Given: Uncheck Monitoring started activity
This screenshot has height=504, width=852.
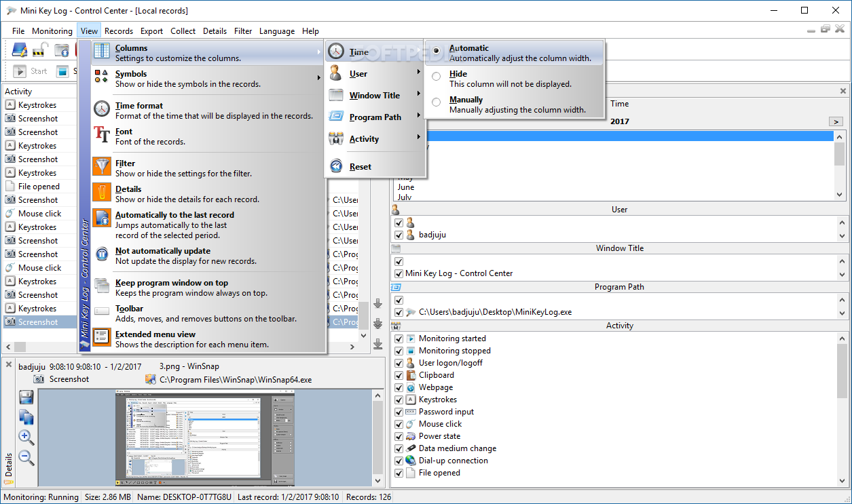Looking at the screenshot, I should (399, 338).
